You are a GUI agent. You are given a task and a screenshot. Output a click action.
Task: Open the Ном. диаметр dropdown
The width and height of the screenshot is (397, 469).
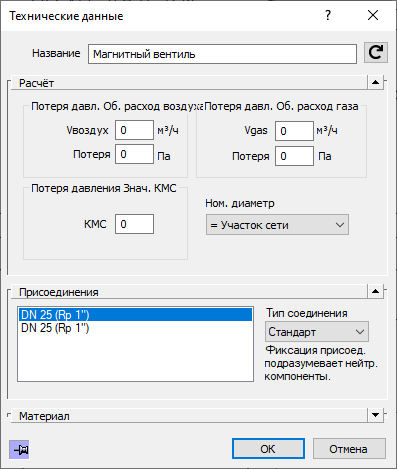(x=277, y=225)
